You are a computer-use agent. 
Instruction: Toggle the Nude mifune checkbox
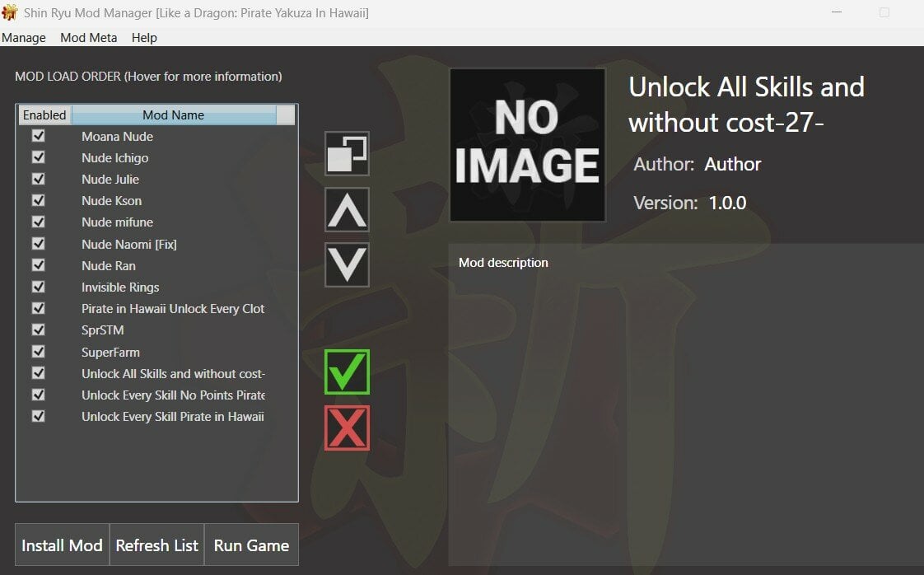pos(39,222)
